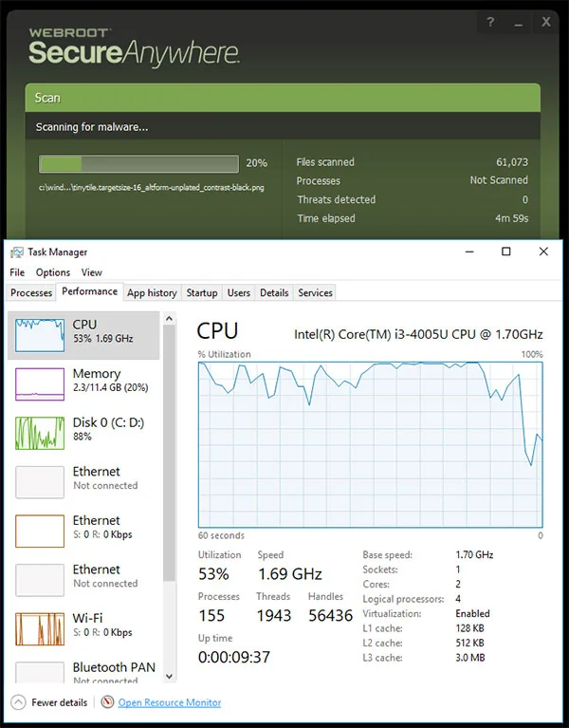Click the Virtualization Enabled value
569x728 pixels.
[472, 613]
